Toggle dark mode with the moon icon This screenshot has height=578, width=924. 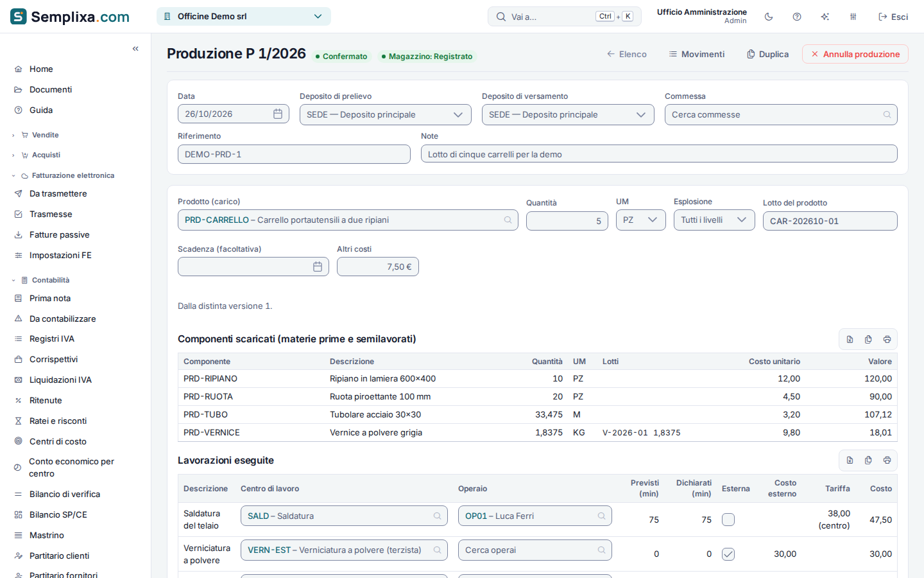(x=769, y=17)
